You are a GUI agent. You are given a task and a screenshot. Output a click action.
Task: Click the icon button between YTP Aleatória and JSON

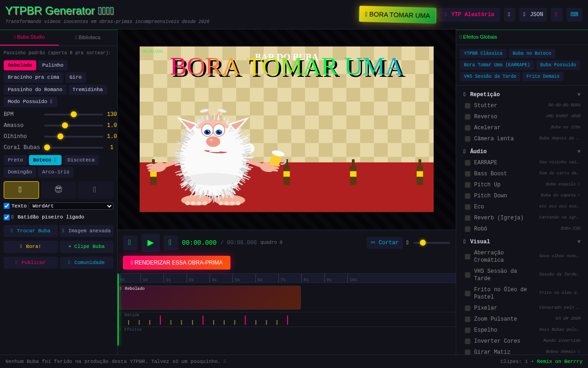[509, 15]
